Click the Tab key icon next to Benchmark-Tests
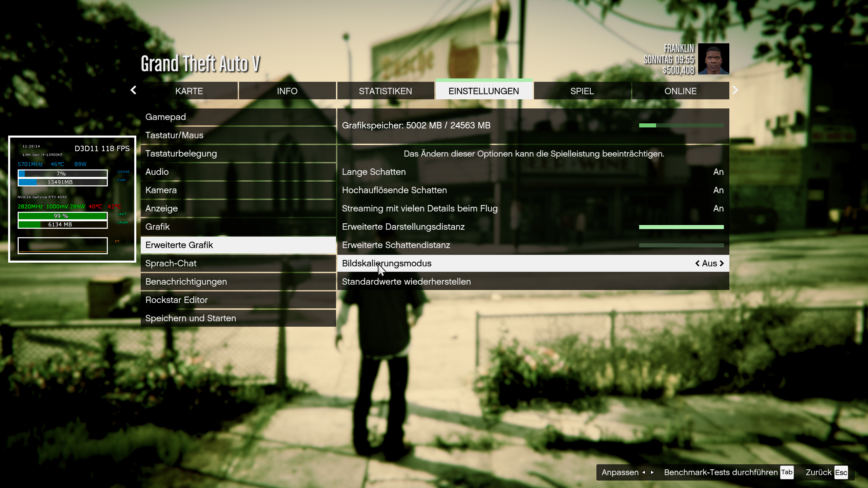868x488 pixels. click(787, 472)
